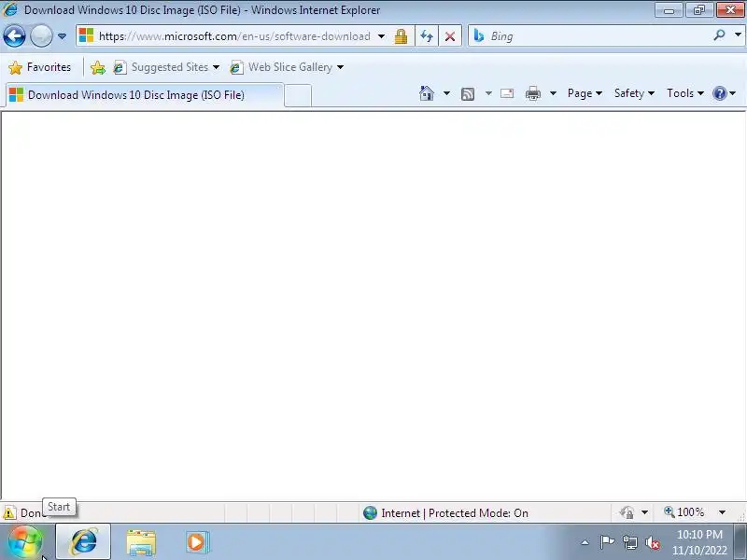Open Suggested Sites link
The image size is (747, 560).
click(166, 67)
